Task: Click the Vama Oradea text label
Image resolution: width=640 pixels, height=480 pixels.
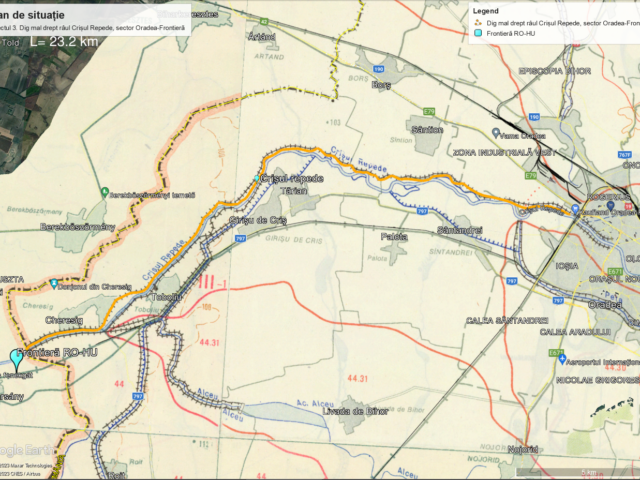Action: pos(523,136)
